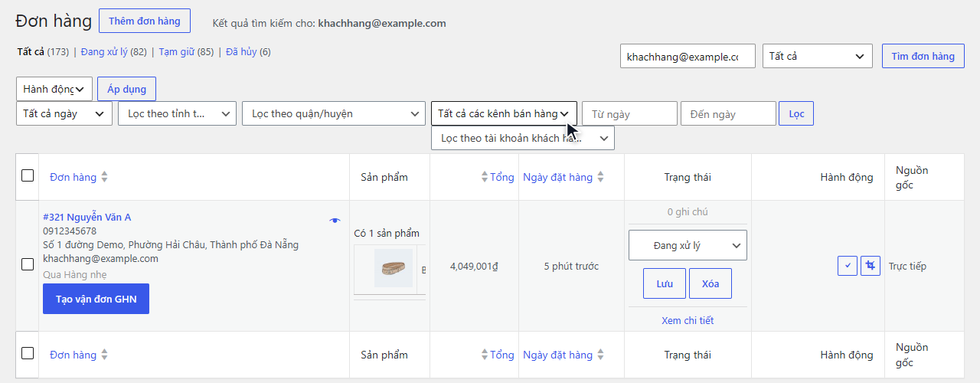Sort by Ngày đặt hàng in top header
The image size is (980, 383).
563,177
